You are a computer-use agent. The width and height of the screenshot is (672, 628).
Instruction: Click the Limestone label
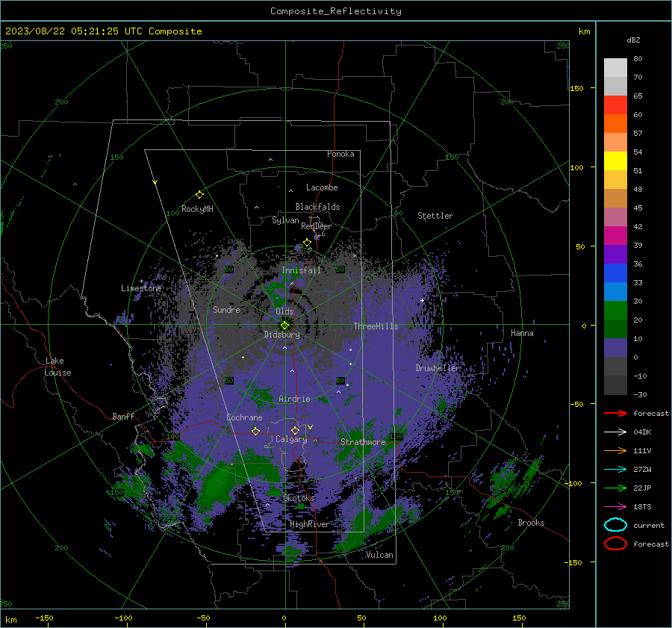(x=141, y=288)
